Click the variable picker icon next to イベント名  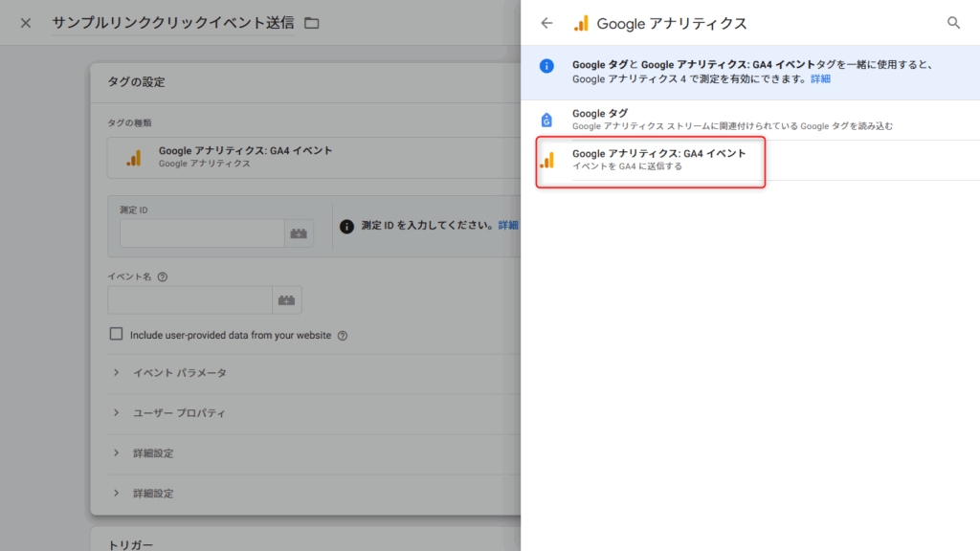tap(287, 299)
